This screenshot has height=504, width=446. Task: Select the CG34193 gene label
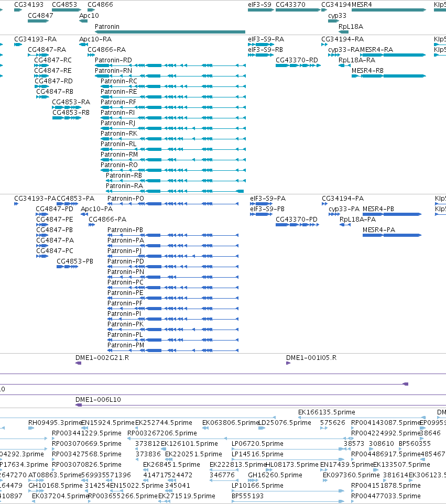(x=29, y=5)
